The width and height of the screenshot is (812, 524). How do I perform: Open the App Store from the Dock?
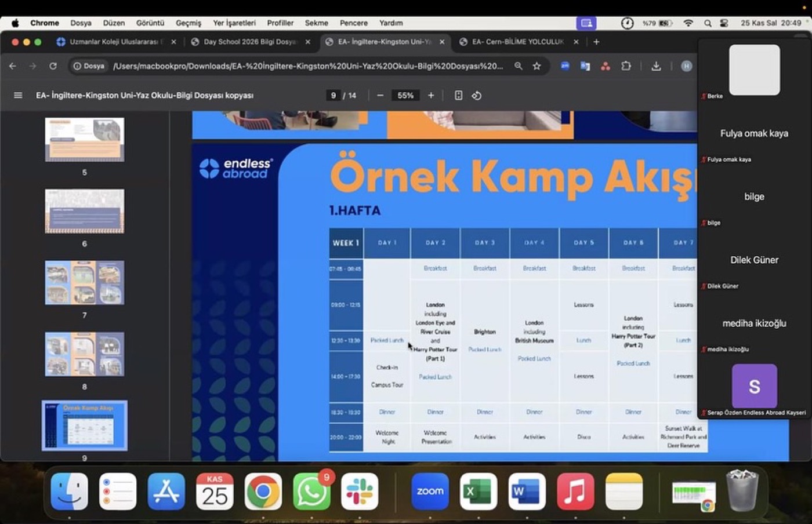coord(166,492)
